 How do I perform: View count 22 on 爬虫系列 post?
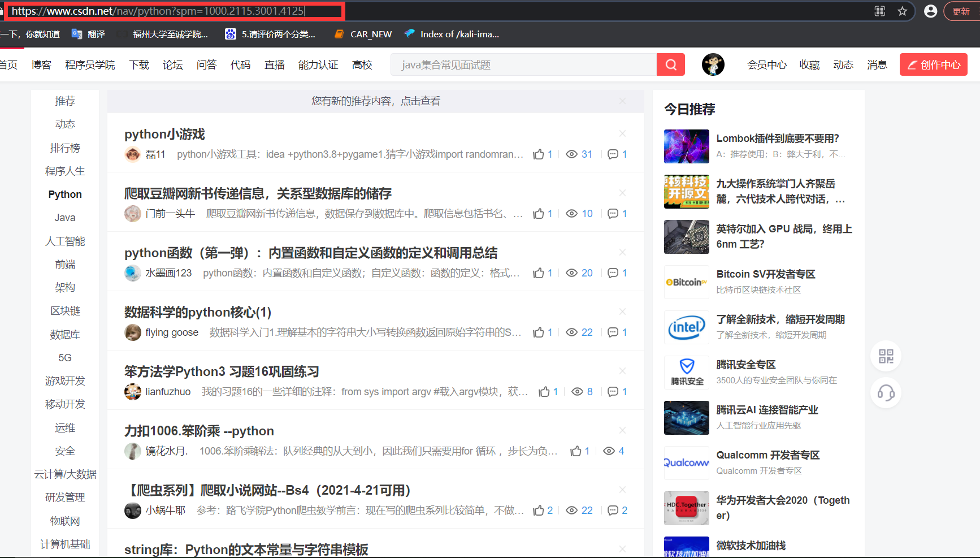coord(579,511)
